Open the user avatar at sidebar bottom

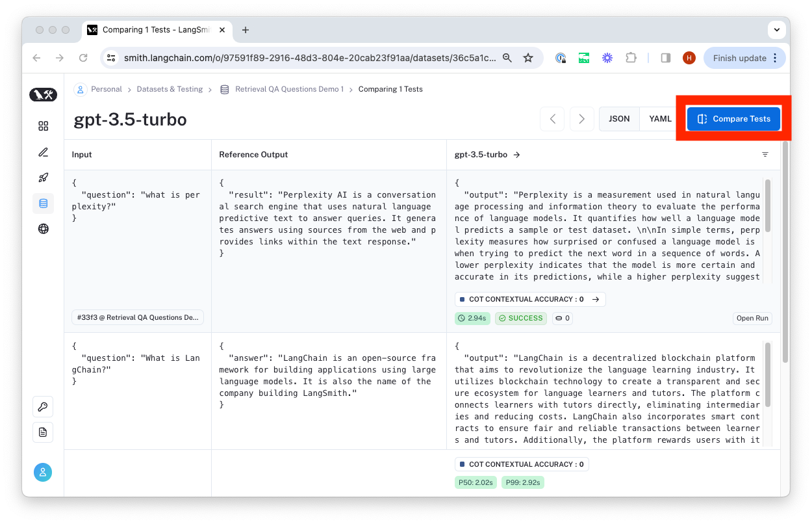(x=43, y=473)
